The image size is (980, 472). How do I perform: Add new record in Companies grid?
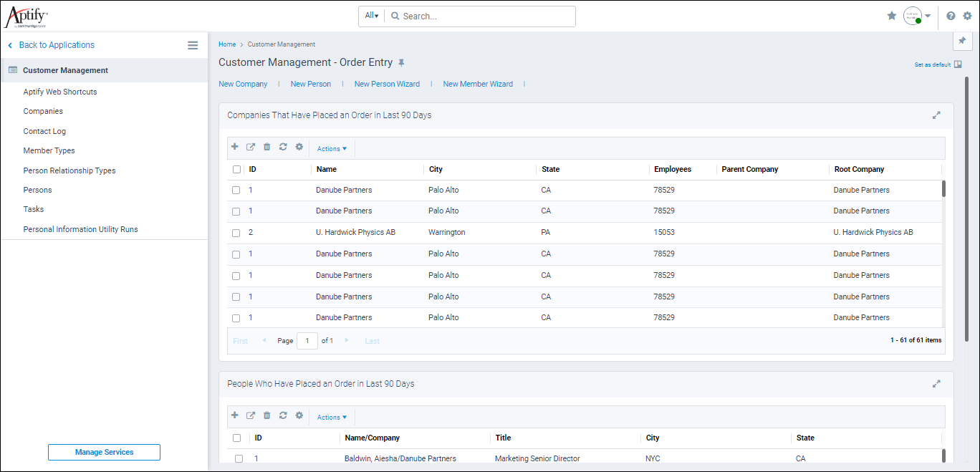coord(234,147)
